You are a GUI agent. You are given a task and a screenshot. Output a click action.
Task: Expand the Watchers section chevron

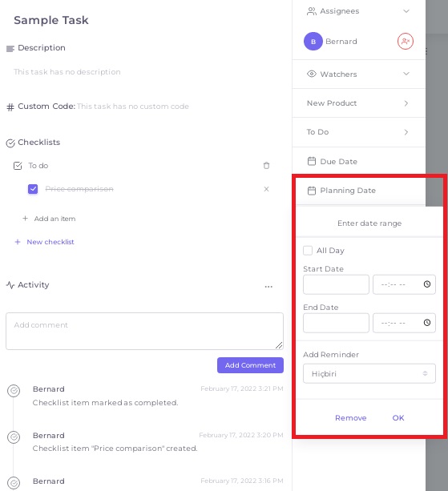click(x=406, y=74)
